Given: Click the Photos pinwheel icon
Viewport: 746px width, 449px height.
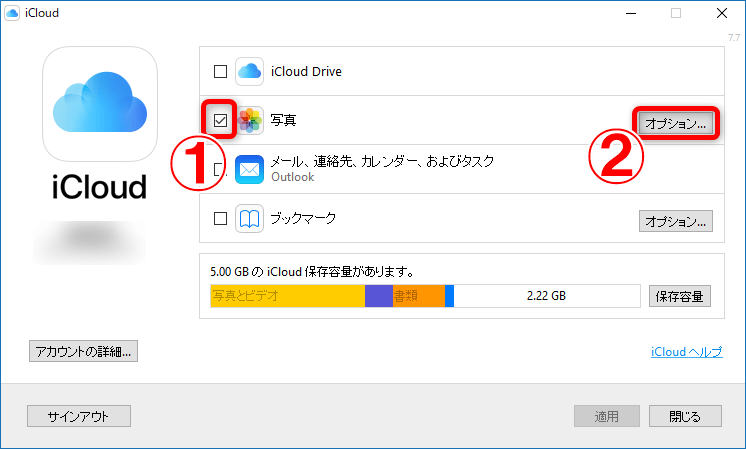Looking at the screenshot, I should (x=249, y=121).
